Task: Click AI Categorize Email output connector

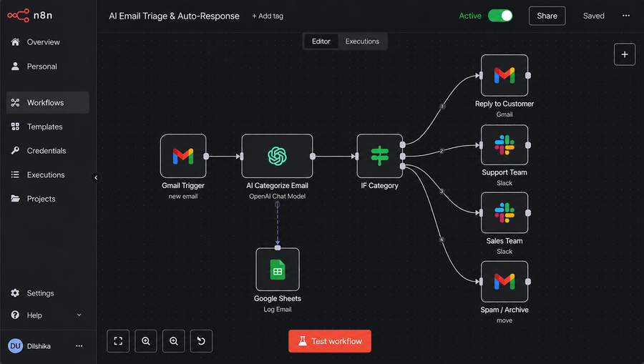Action: pyautogui.click(x=313, y=156)
